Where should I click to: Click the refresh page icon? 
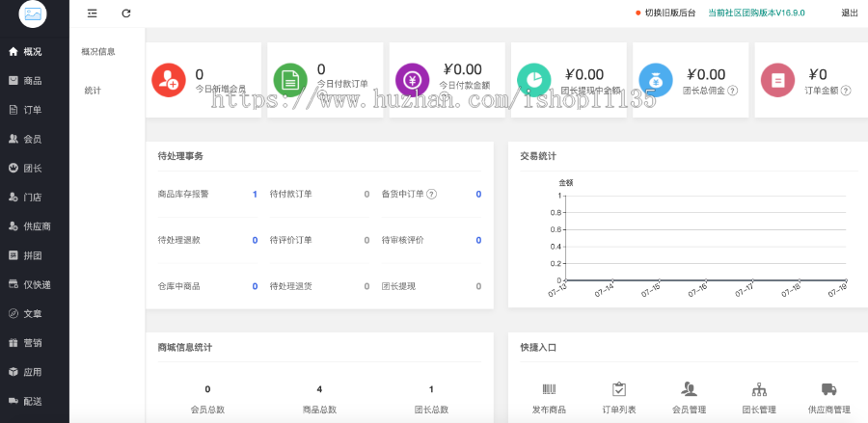pyautogui.click(x=126, y=13)
